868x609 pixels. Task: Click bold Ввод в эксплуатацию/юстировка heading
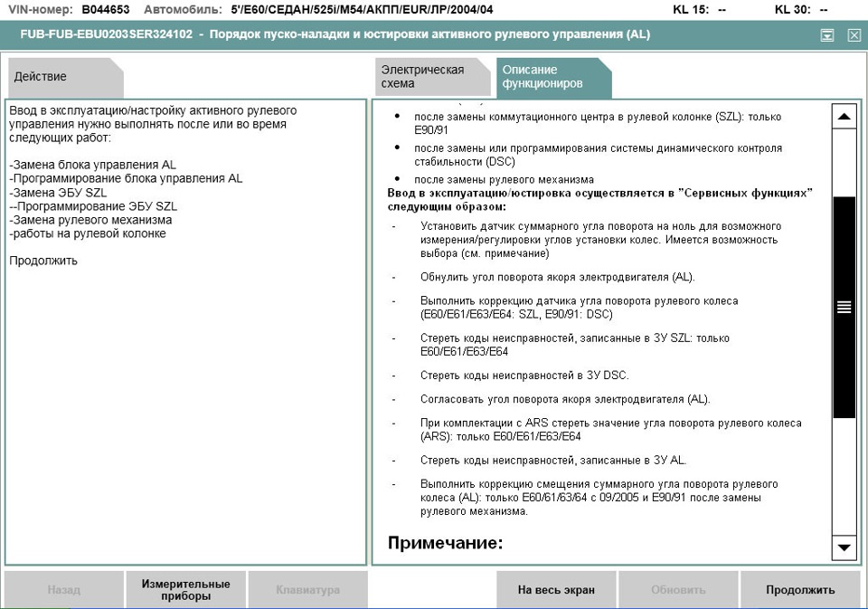tap(600, 199)
